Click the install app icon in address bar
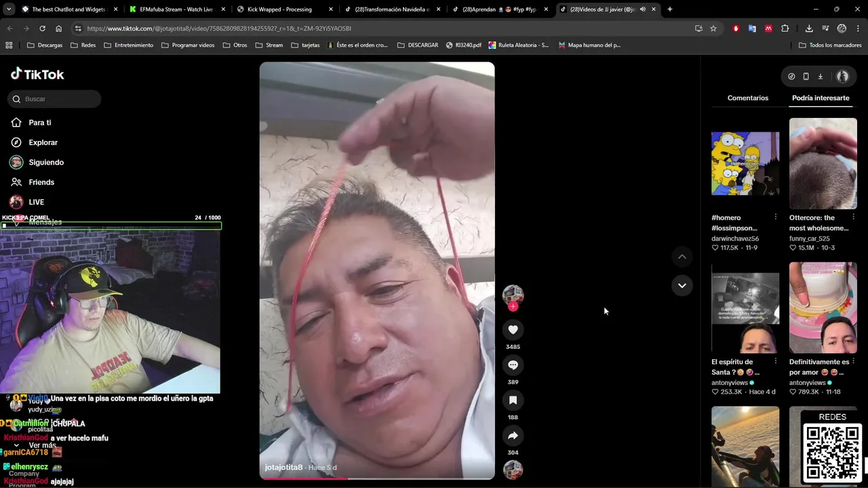Viewport: 868px width, 488px height. 698,28
